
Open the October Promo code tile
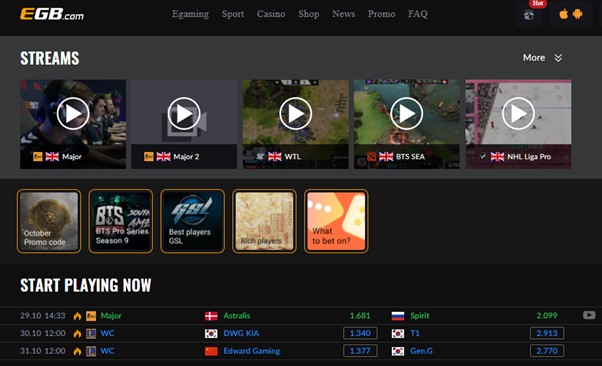point(49,221)
